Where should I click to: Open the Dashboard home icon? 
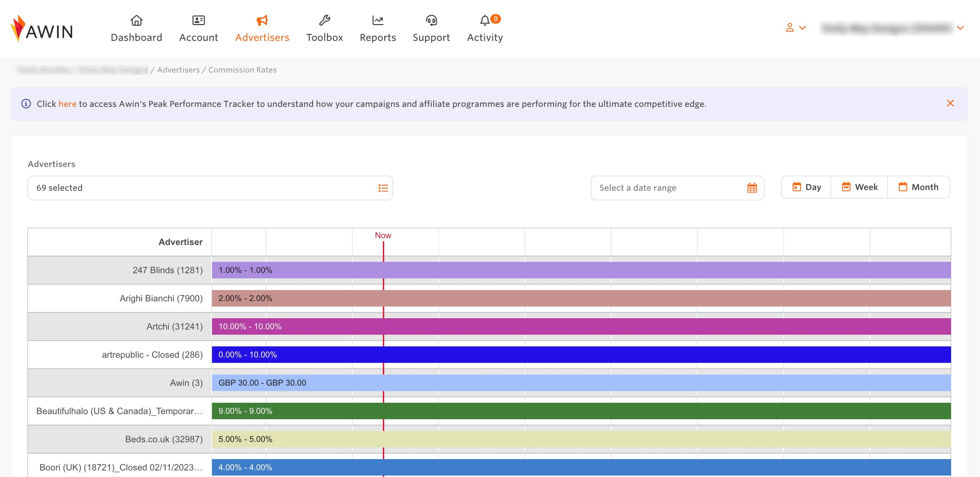pyautogui.click(x=136, y=20)
